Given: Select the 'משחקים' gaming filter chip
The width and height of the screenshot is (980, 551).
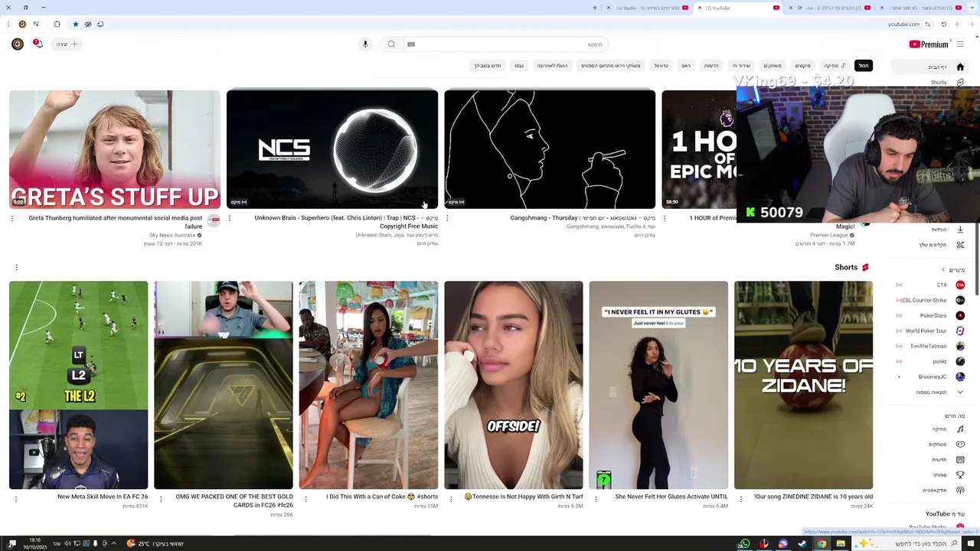Looking at the screenshot, I should 773,66.
